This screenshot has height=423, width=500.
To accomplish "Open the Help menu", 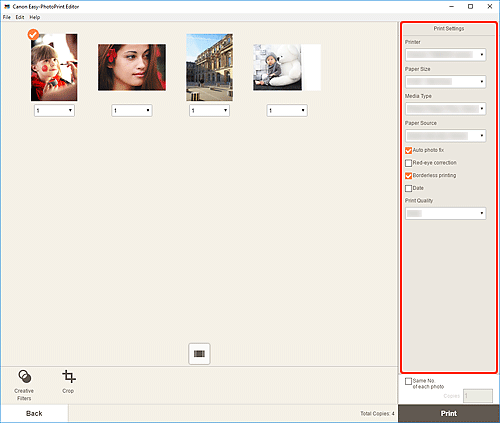I will point(35,17).
